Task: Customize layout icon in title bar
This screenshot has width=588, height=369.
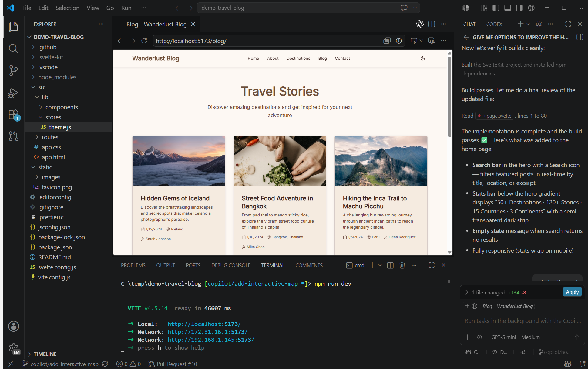Action: click(x=484, y=8)
